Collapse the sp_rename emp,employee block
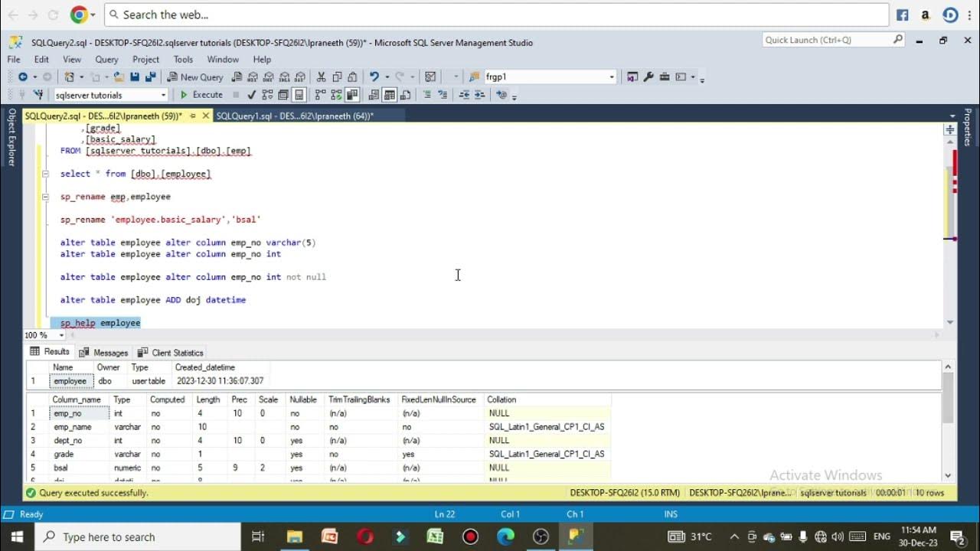The height and width of the screenshot is (551, 980). pyautogui.click(x=45, y=197)
